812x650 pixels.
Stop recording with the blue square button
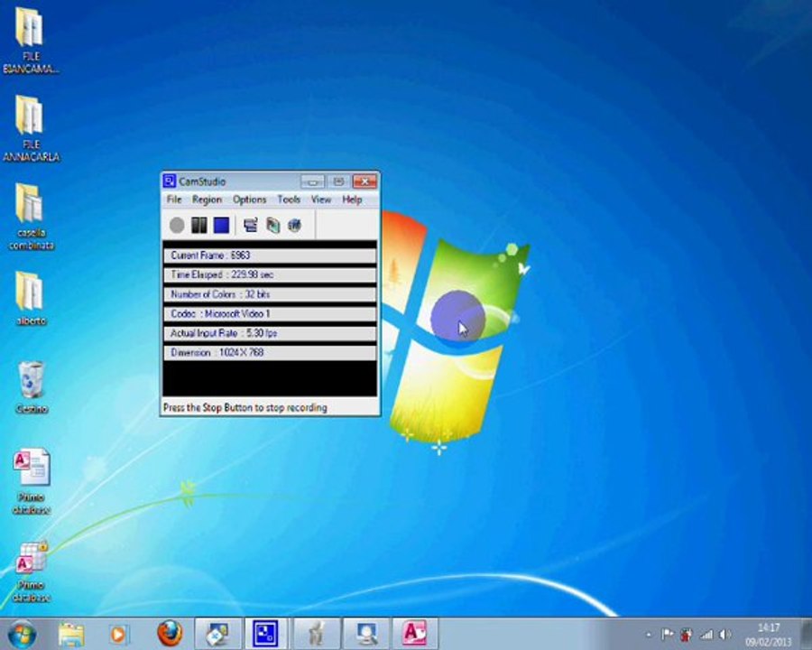(x=221, y=225)
